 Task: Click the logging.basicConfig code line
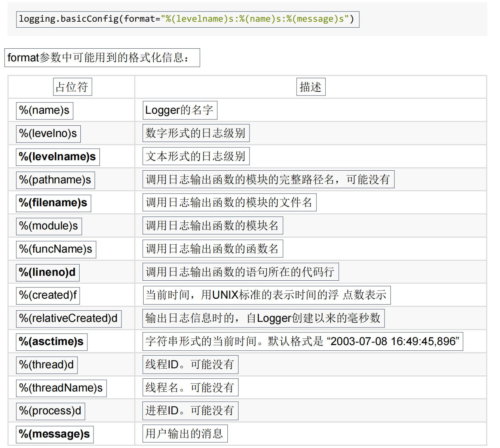187,19
